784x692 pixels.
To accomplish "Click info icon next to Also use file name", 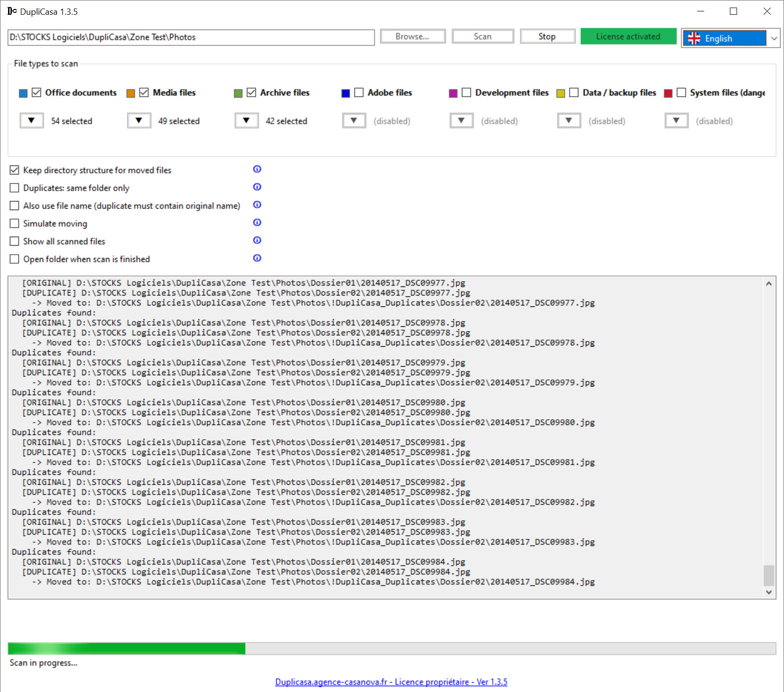I will click(x=257, y=205).
